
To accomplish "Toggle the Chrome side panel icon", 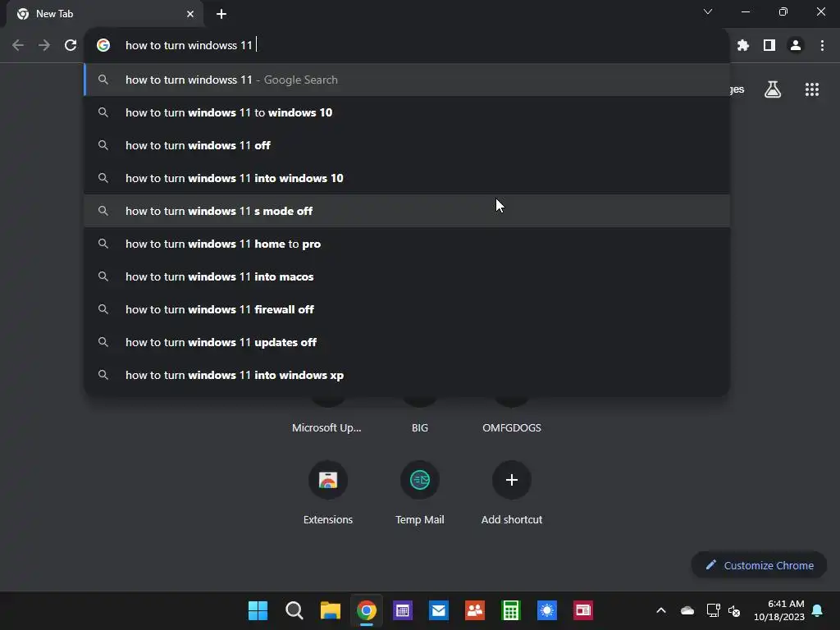I will pos(769,46).
